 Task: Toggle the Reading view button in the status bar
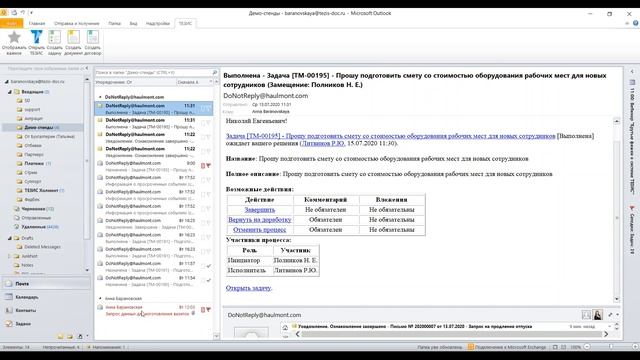(x=564, y=347)
